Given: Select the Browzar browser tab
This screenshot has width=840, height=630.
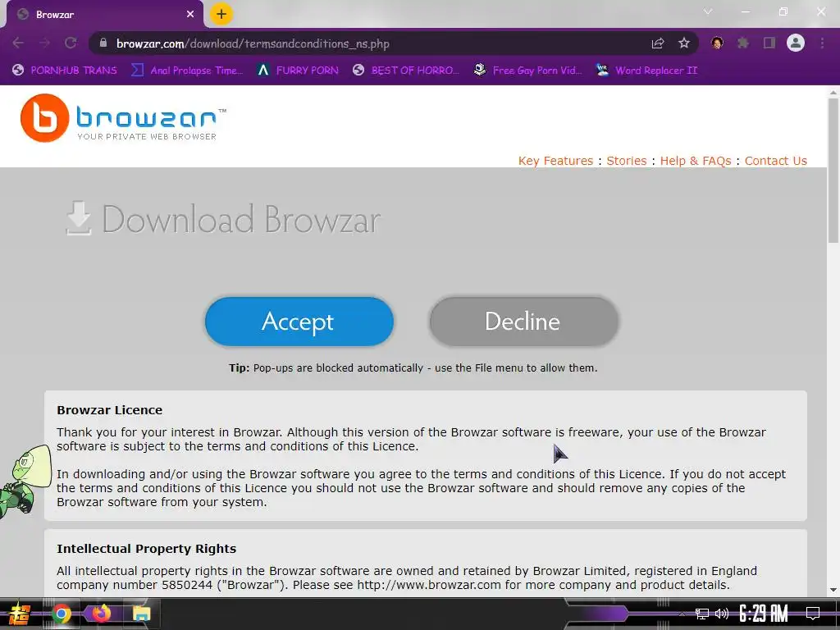Looking at the screenshot, I should click(105, 15).
